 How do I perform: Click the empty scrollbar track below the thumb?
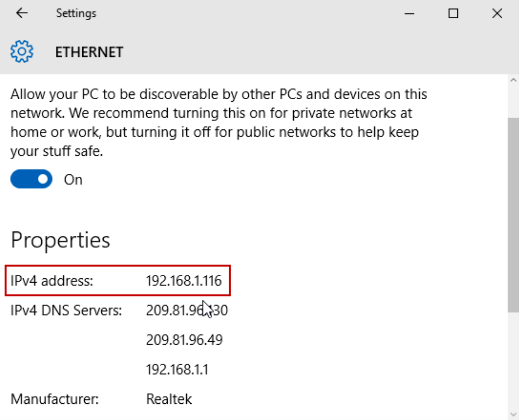point(513,357)
